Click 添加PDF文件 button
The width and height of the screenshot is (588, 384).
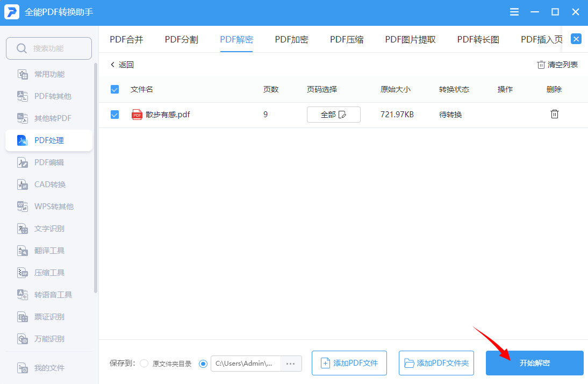click(349, 363)
